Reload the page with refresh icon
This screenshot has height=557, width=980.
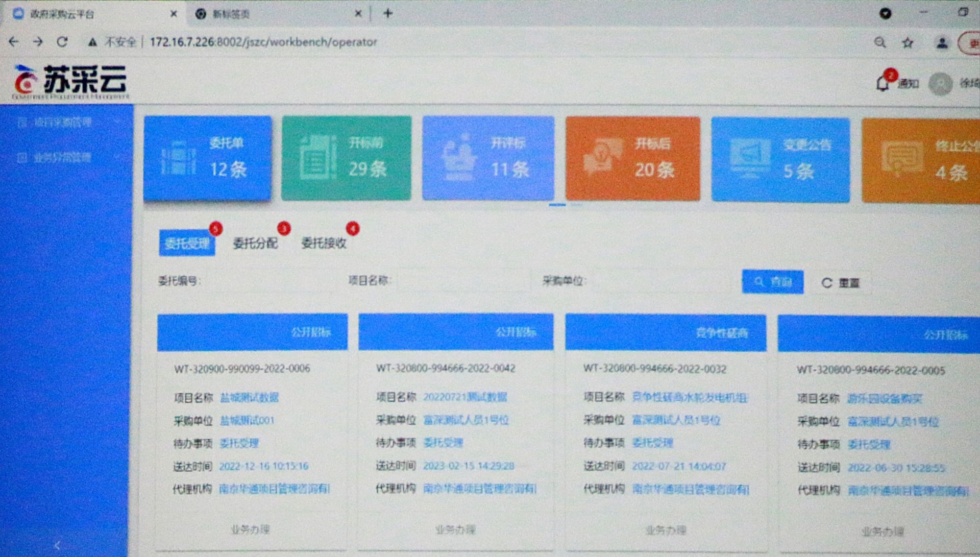62,42
